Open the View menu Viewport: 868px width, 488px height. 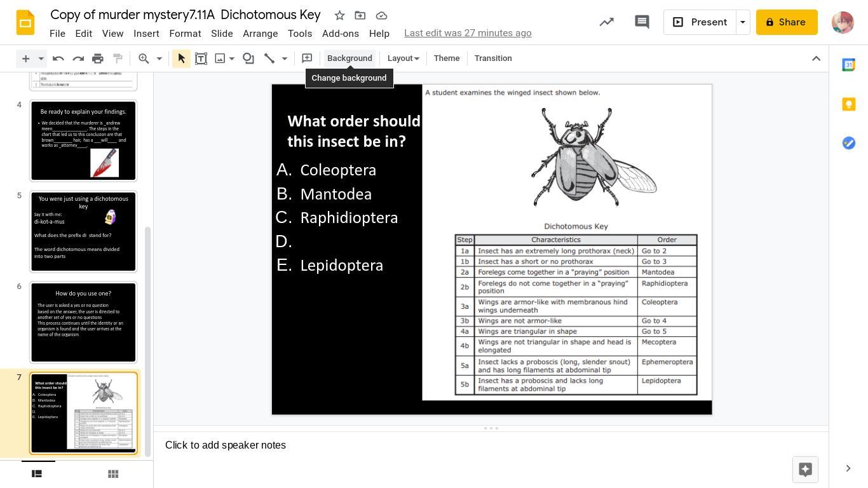112,33
